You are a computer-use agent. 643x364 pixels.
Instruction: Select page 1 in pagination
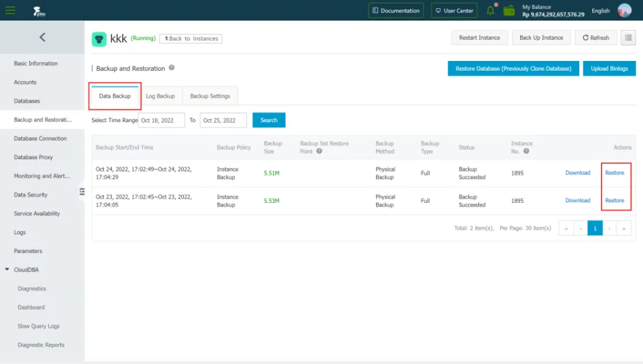pyautogui.click(x=595, y=228)
